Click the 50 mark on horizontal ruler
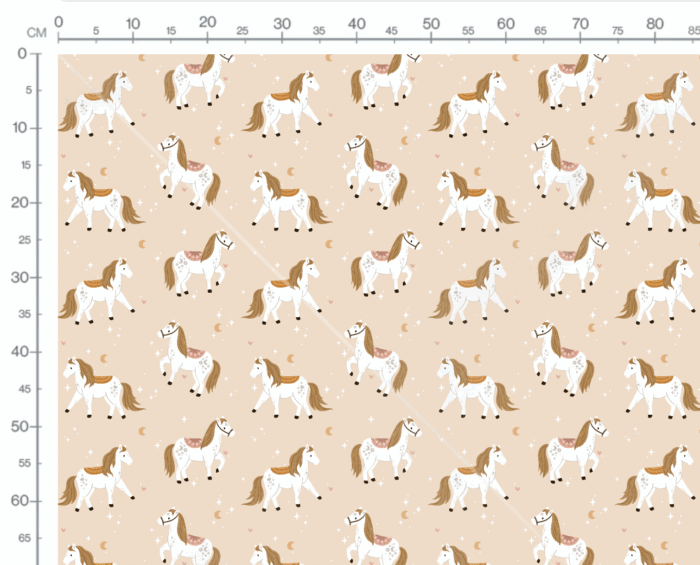This screenshot has width=700, height=565. click(431, 24)
